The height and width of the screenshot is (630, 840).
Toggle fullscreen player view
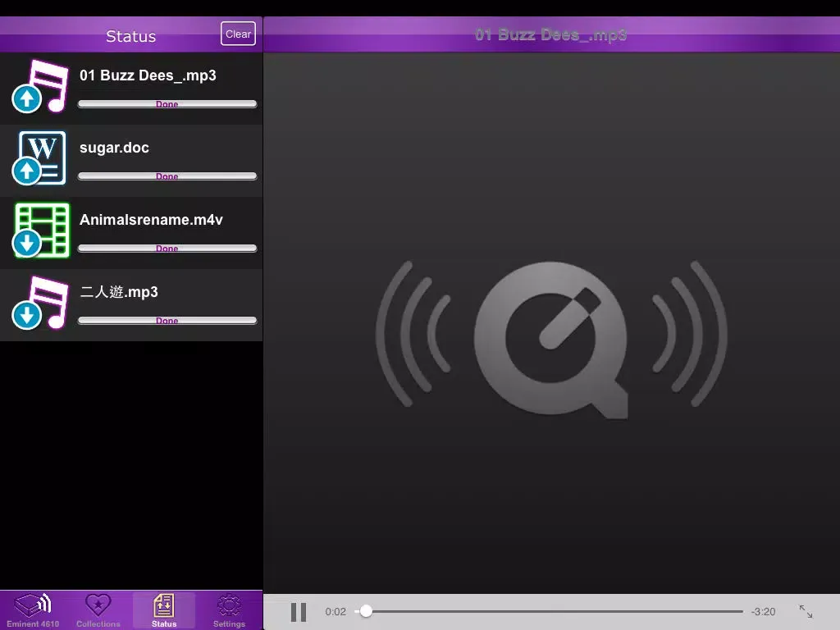tap(806, 611)
